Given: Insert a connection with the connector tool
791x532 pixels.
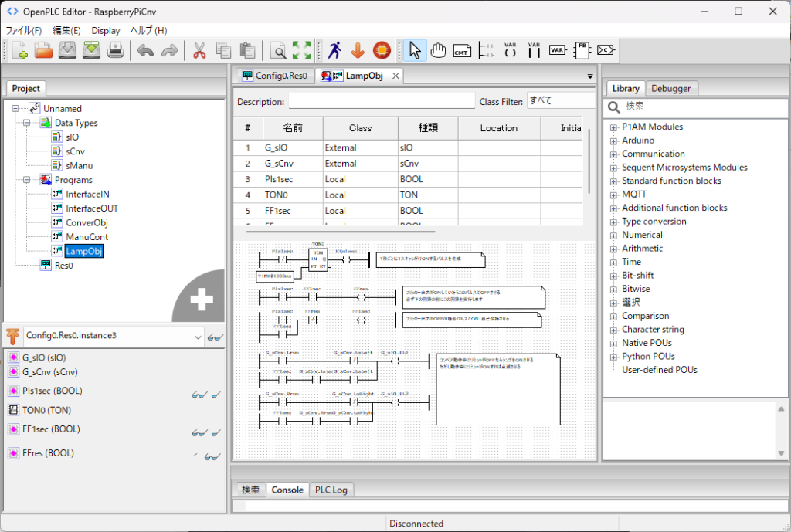Looking at the screenshot, I should 606,50.
